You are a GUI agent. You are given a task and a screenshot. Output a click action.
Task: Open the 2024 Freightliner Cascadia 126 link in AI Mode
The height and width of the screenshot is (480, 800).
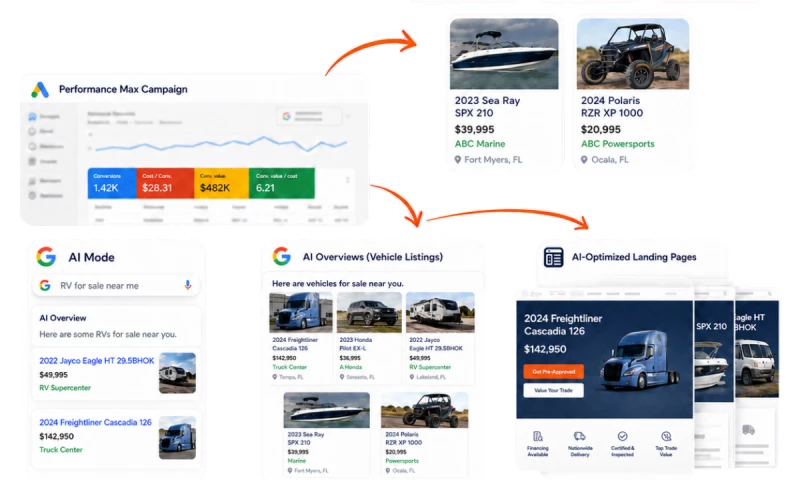coord(95,422)
